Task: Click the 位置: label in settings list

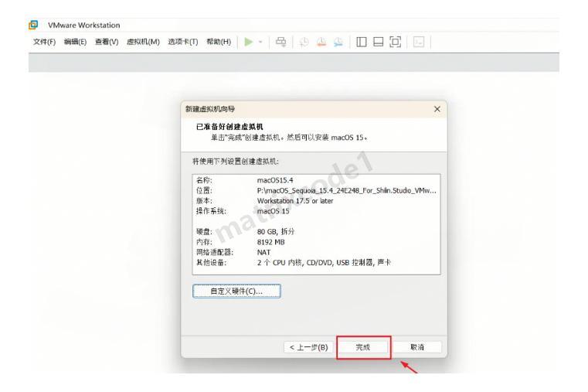Action: [205, 190]
